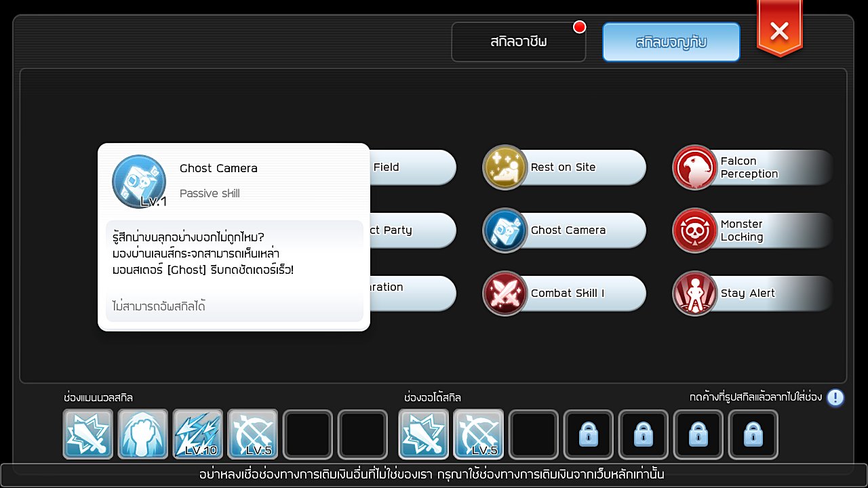Tap the large Ghost Camera icon in tooltip
868x488 pixels.
click(x=139, y=182)
